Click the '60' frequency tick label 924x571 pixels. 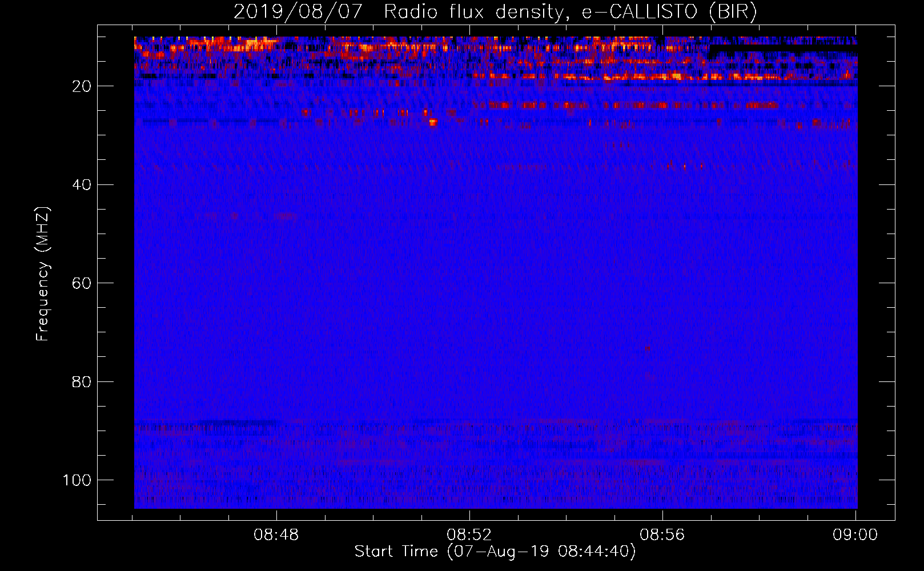(82, 283)
